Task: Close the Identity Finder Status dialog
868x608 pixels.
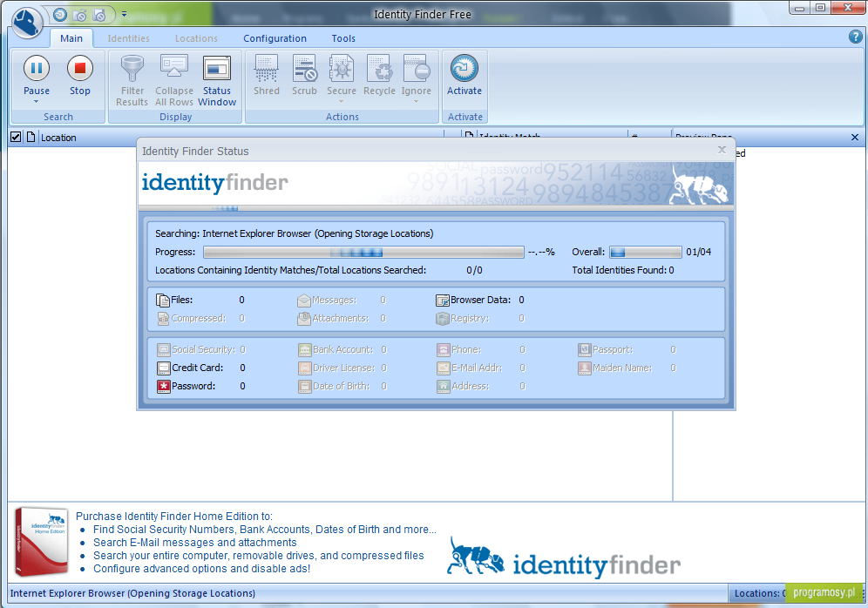Action: pyautogui.click(x=722, y=149)
